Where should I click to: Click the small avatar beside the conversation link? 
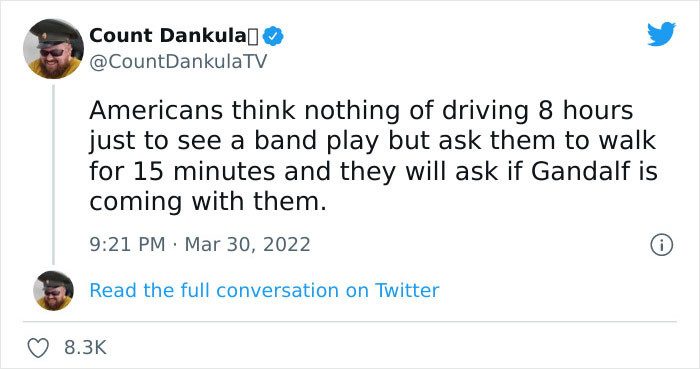point(53,290)
